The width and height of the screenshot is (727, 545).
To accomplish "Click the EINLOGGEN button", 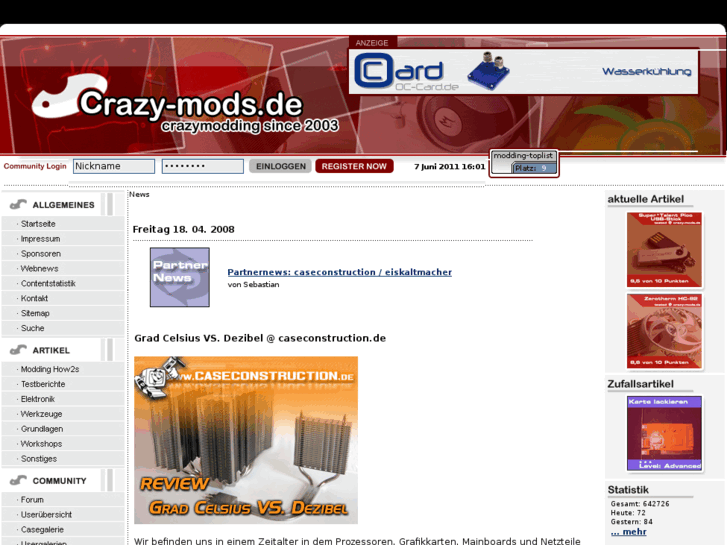I will [281, 166].
